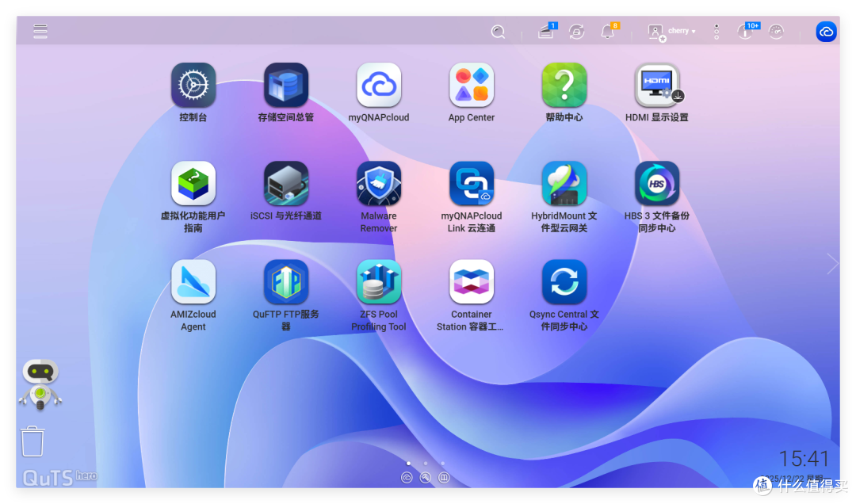The height and width of the screenshot is (504, 856).
Task: Open the main hamburger menu
Action: tap(40, 31)
